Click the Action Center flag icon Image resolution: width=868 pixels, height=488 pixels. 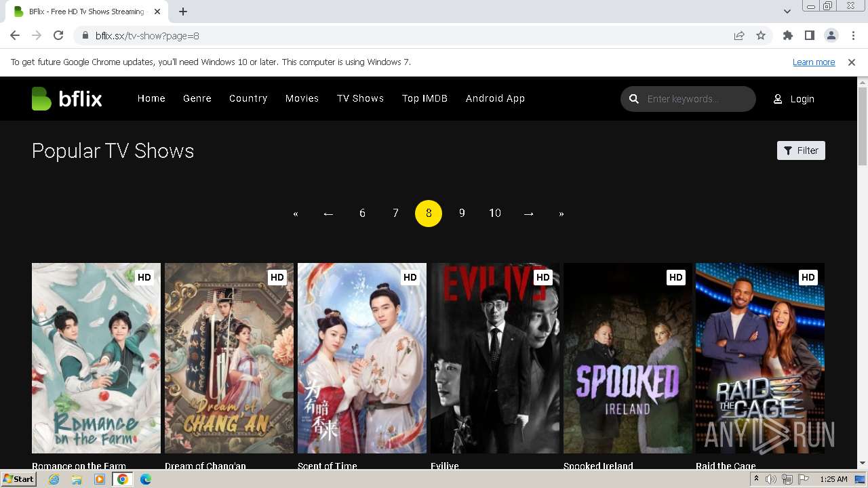tap(802, 479)
